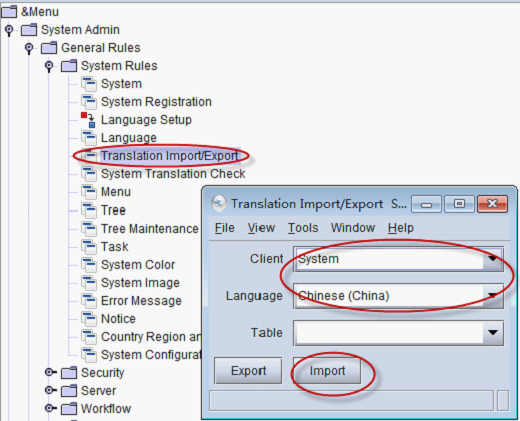The height and width of the screenshot is (421, 520).
Task: Collapse the System Rules tree node
Action: coord(49,66)
